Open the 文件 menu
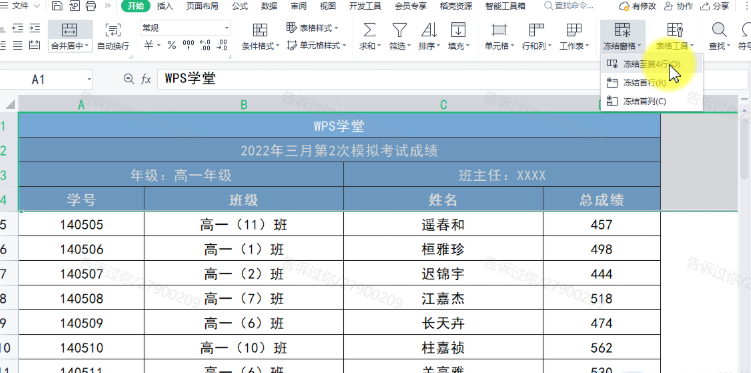This screenshot has width=751, height=373. [19, 6]
